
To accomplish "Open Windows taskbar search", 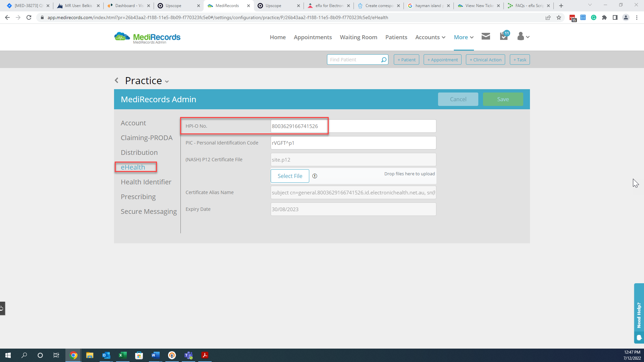I will 24,355.
